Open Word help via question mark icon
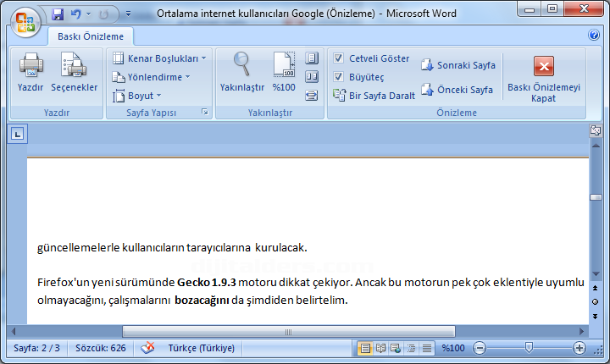610x364 pixels. (x=594, y=35)
